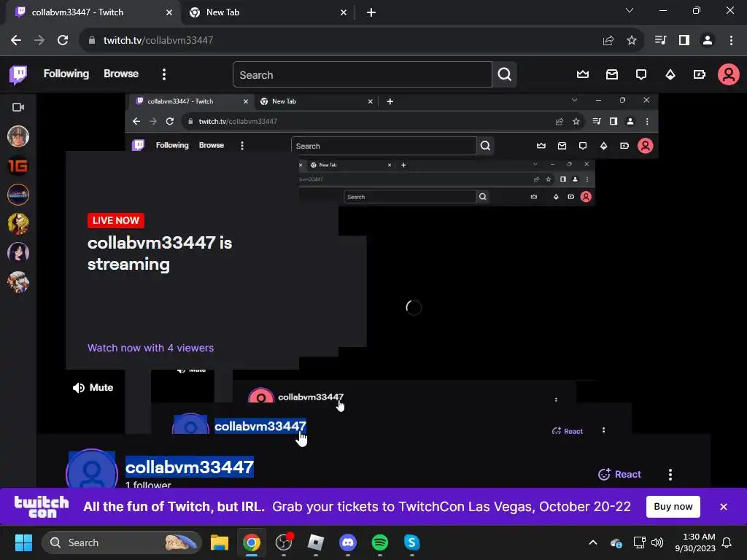Open the Chrome profile icon
The image size is (747, 560).
tap(708, 41)
